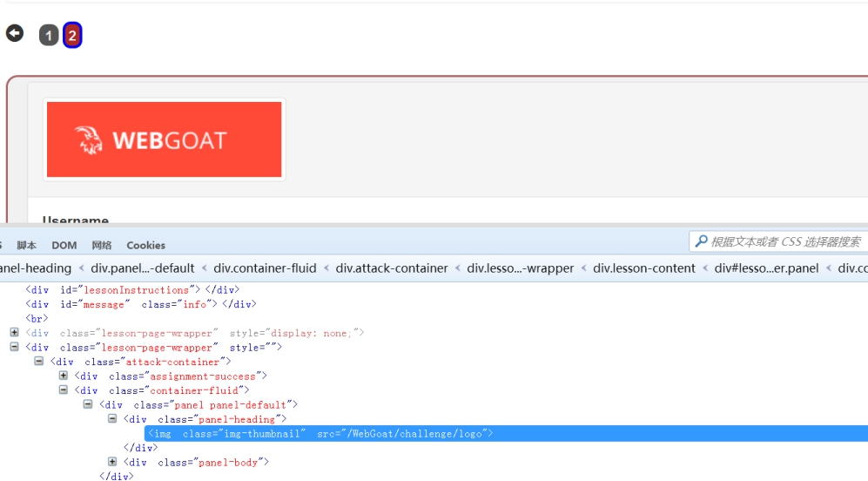Viewport: 868px width, 481px height.
Task: Collapse the container-fluid div
Action: pyautogui.click(x=63, y=390)
